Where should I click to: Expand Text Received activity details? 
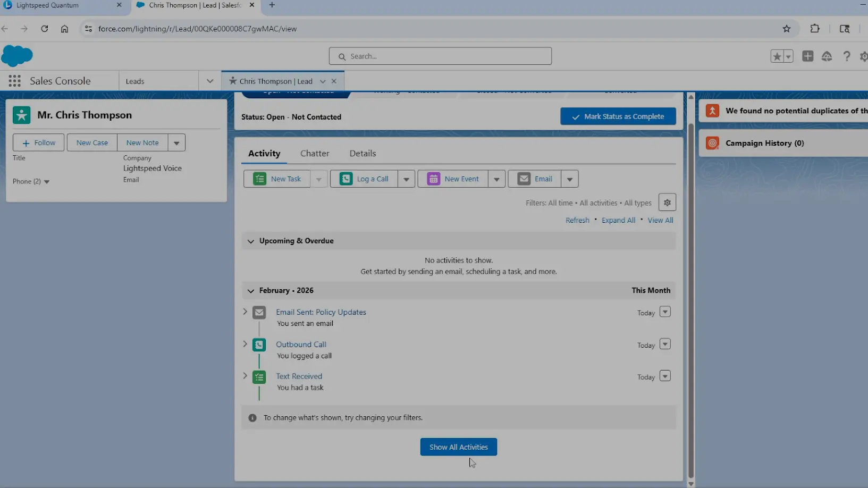(x=245, y=376)
